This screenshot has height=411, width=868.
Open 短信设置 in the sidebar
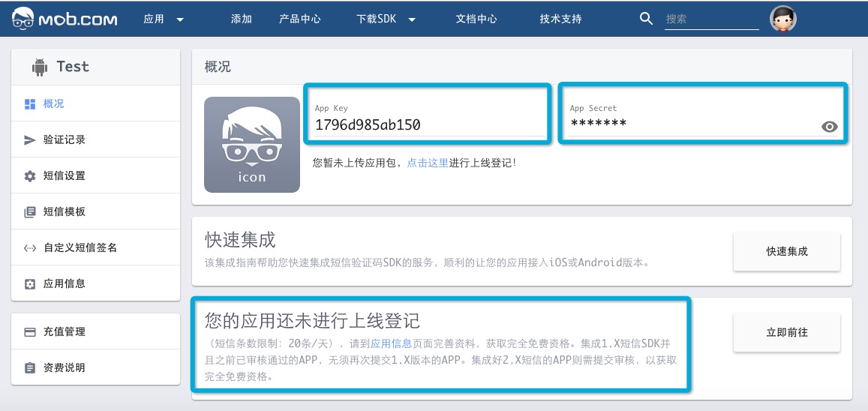point(96,176)
